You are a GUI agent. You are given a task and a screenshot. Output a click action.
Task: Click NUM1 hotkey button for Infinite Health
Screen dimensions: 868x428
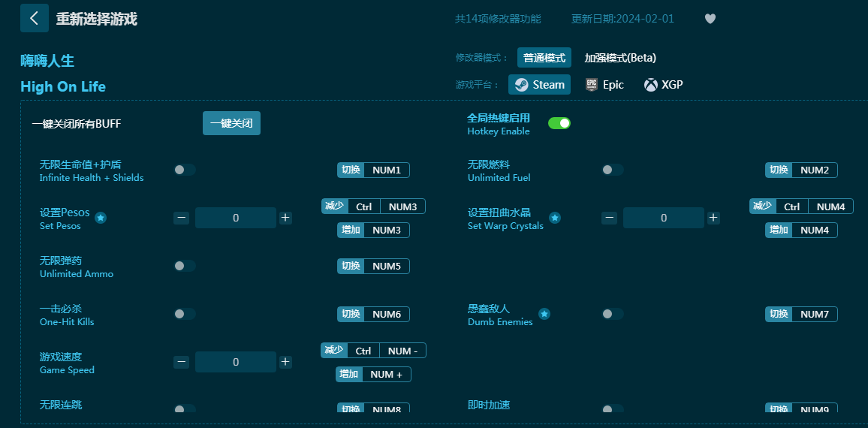coord(387,170)
